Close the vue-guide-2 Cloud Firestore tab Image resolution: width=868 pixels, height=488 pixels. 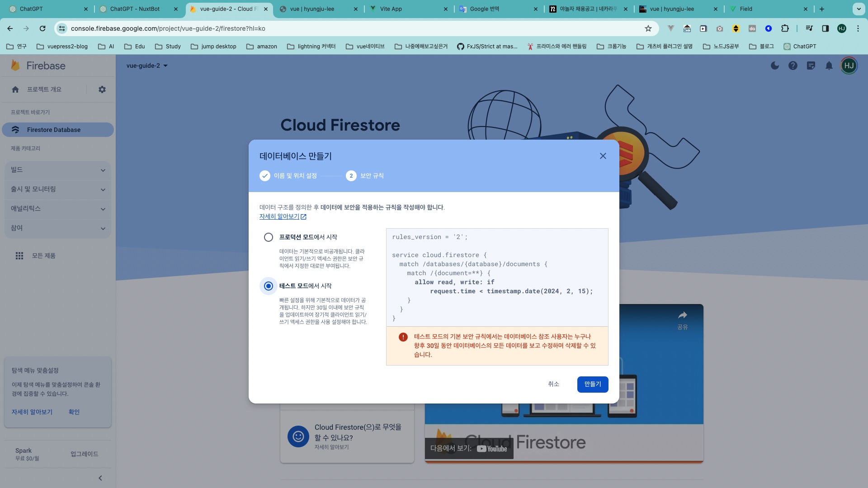pos(265,9)
